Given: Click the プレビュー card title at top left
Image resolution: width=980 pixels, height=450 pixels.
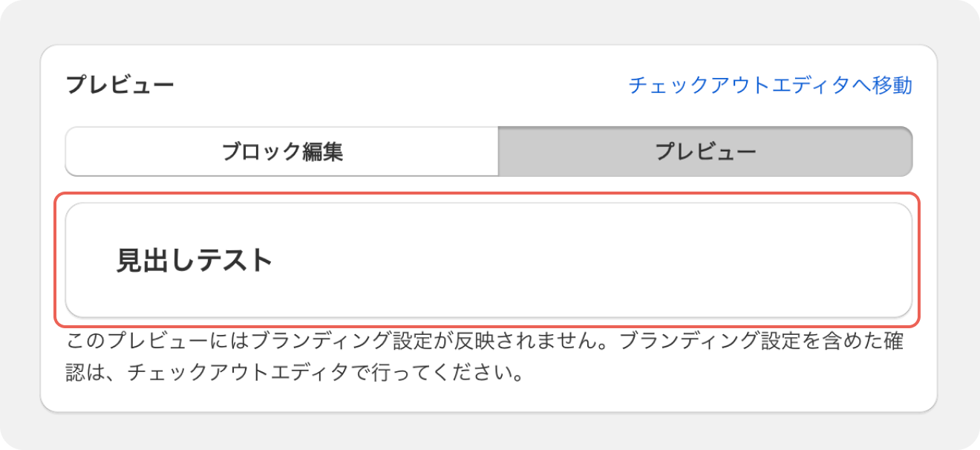Looking at the screenshot, I should tap(120, 85).
